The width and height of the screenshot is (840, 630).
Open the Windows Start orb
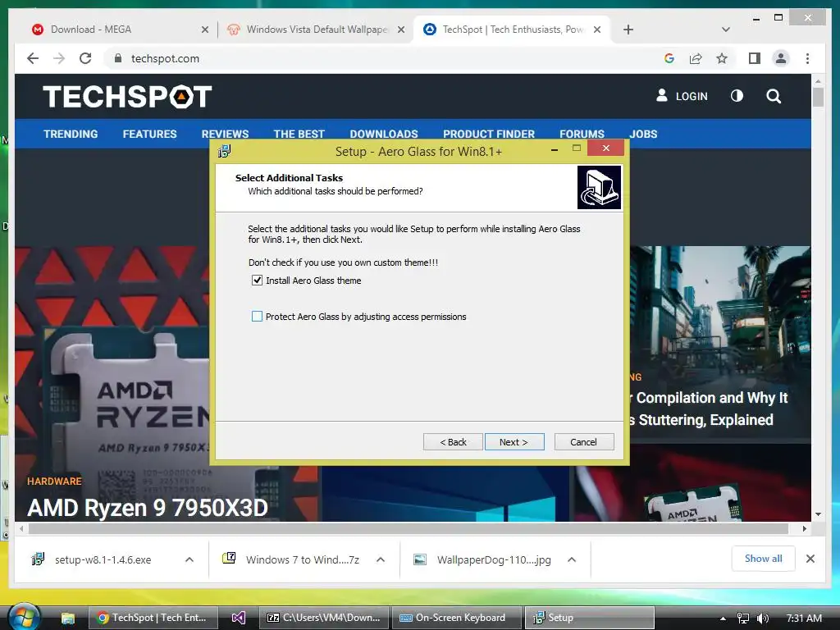coord(24,617)
